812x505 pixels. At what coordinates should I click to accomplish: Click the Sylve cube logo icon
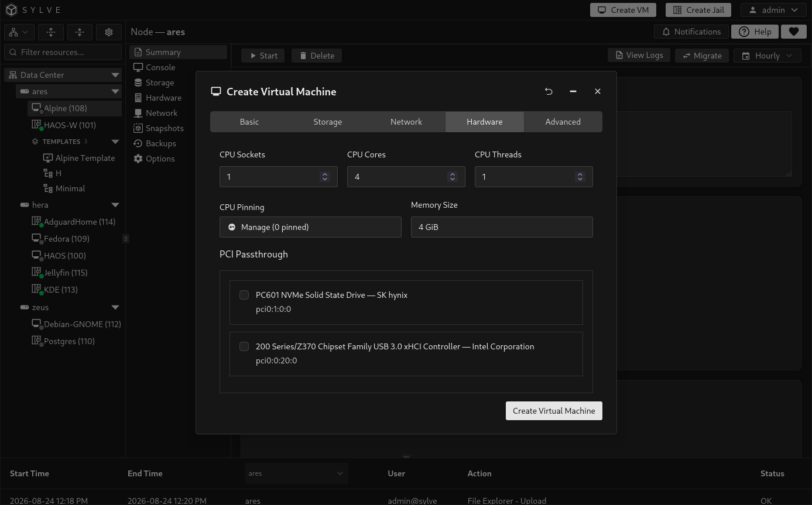[x=11, y=10]
